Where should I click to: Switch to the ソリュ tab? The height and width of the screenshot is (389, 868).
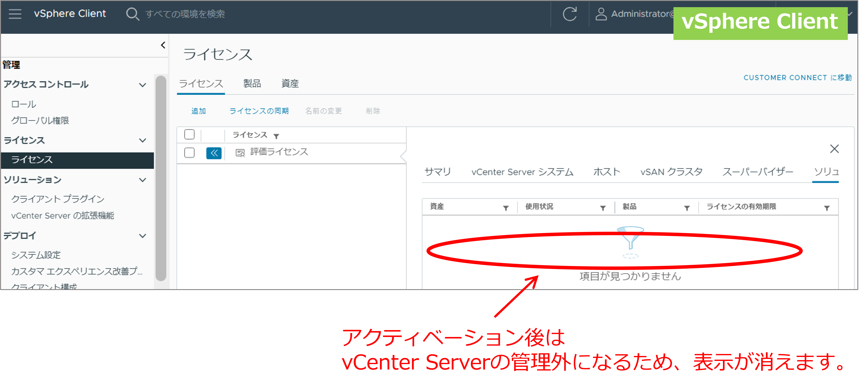click(826, 172)
